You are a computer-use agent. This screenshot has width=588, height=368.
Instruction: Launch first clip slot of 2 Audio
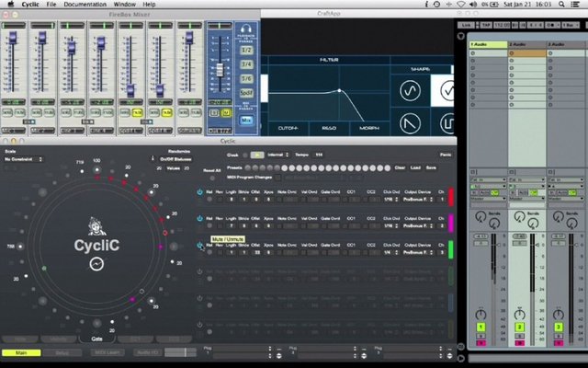[511, 53]
